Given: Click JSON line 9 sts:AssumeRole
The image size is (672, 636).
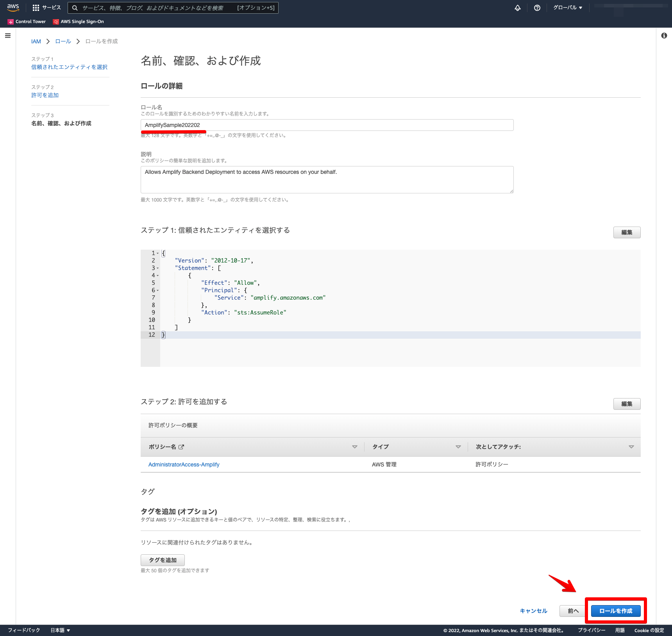Looking at the screenshot, I should click(260, 313).
